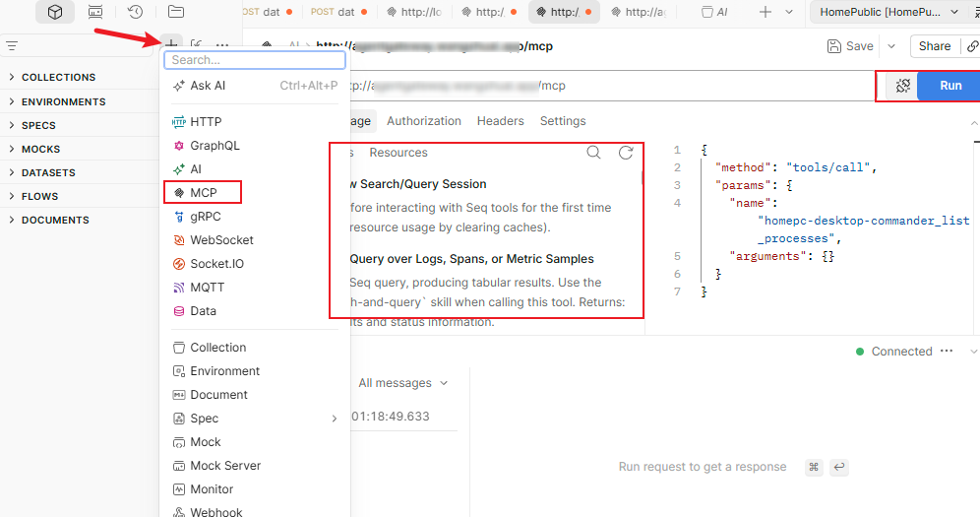Open ellipsis menu next to Connected
This screenshot has height=517, width=980.
[947, 352]
